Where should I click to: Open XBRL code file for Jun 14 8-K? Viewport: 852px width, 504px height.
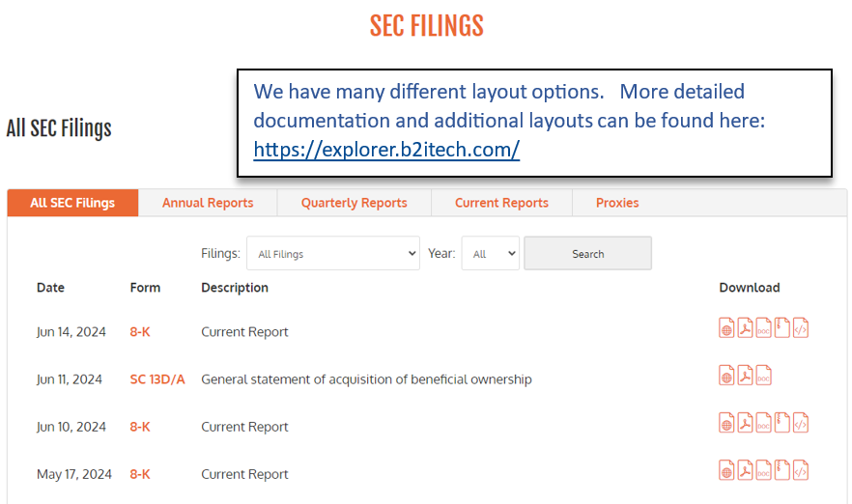point(801,328)
